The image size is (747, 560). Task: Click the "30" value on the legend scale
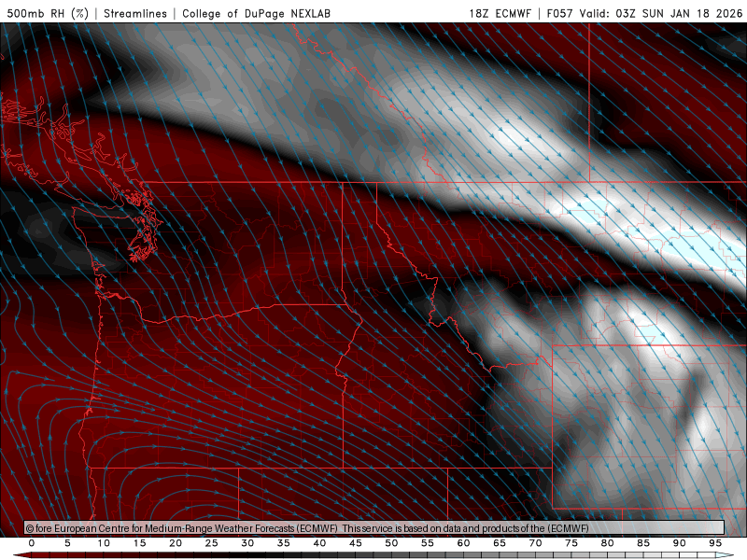click(x=247, y=543)
